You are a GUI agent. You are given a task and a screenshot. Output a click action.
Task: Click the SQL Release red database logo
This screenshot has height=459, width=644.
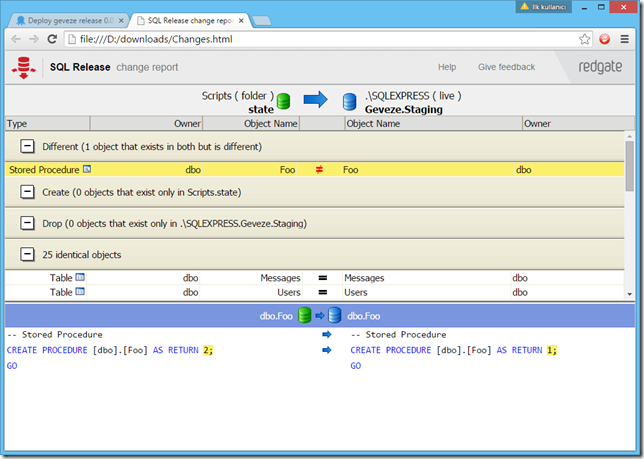click(x=23, y=67)
